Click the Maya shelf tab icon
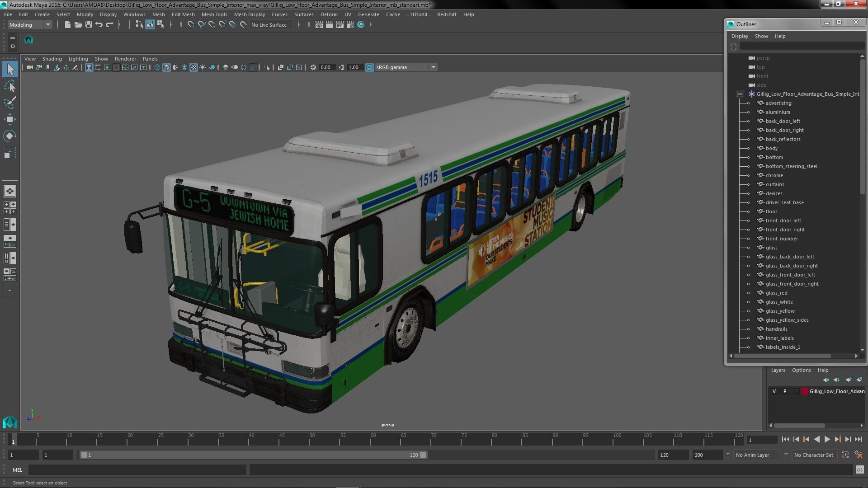868x488 pixels. (28, 40)
